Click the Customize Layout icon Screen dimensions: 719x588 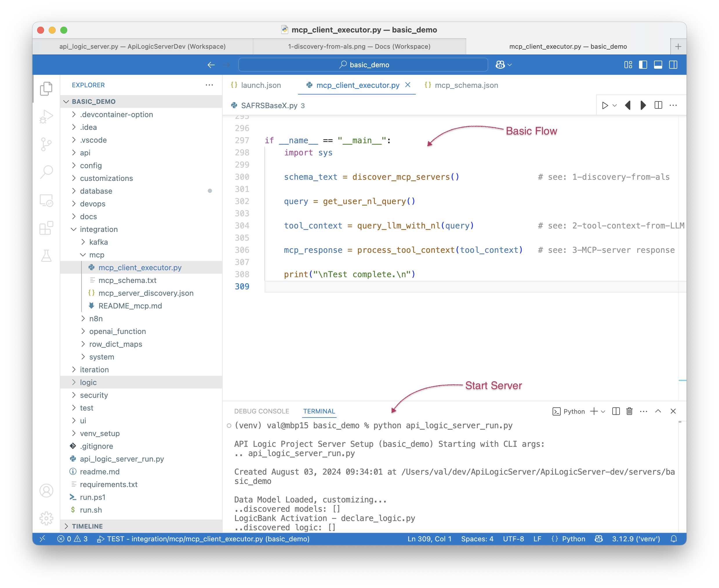(628, 65)
